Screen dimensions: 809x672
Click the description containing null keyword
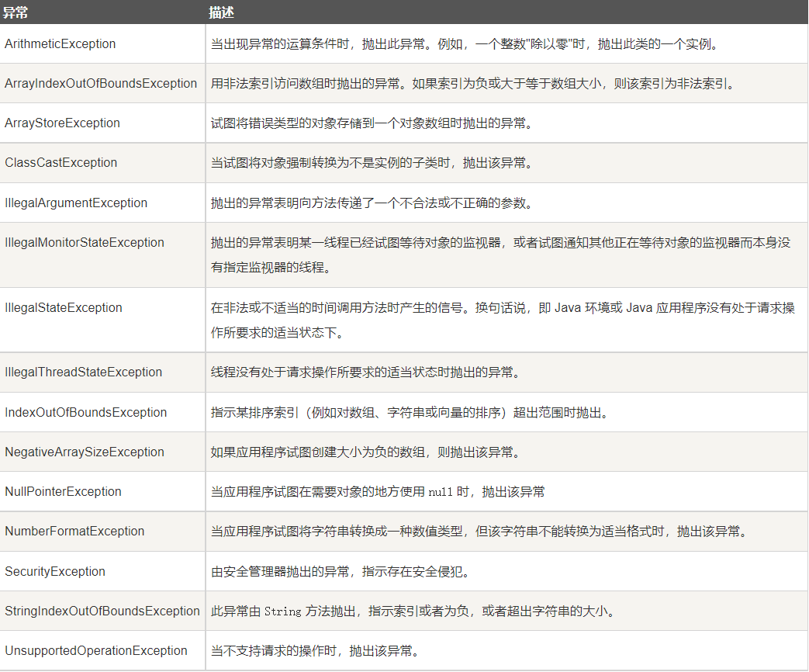[x=378, y=492]
